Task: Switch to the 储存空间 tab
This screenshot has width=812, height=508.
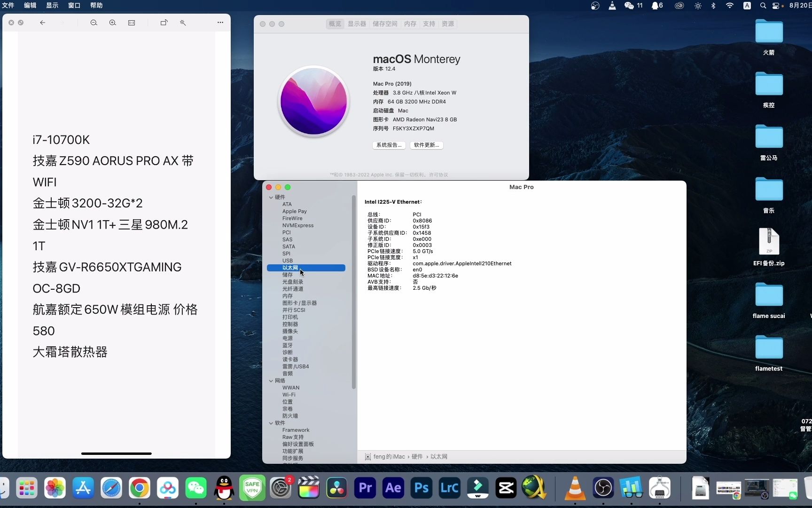Action: pyautogui.click(x=385, y=24)
